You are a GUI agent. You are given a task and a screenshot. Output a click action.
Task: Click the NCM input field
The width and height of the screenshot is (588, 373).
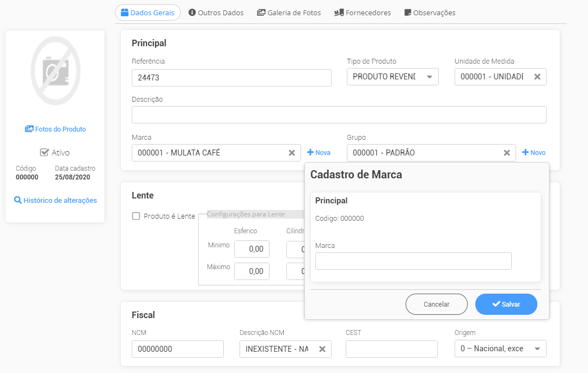pyautogui.click(x=177, y=349)
